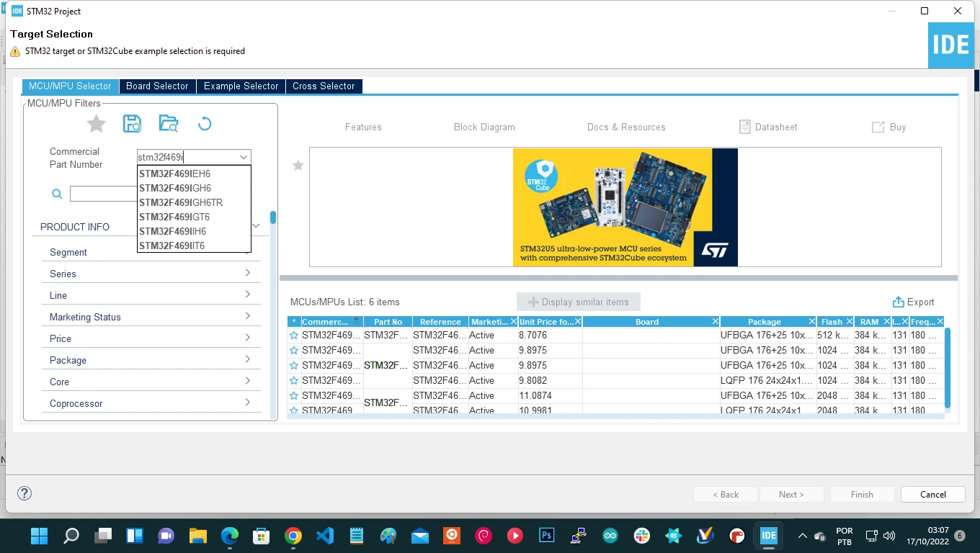
Task: Click the Cancel button
Action: click(x=933, y=495)
